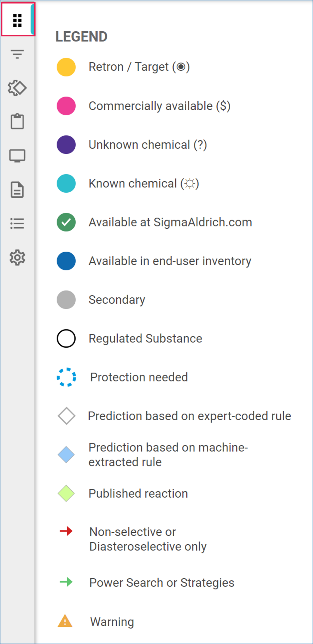Click the Regulated Substance hollow circle
The height and width of the screenshot is (644, 313).
point(66,339)
